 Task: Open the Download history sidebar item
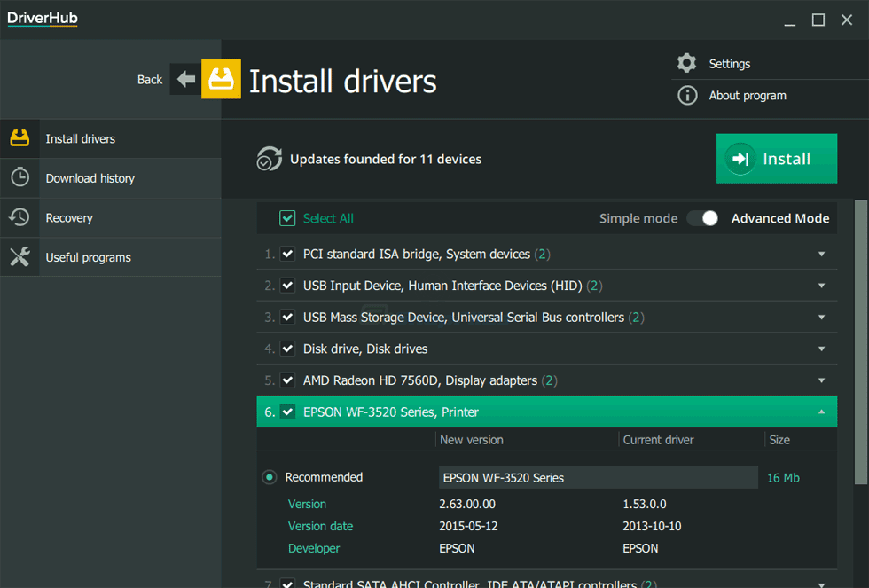click(90, 178)
